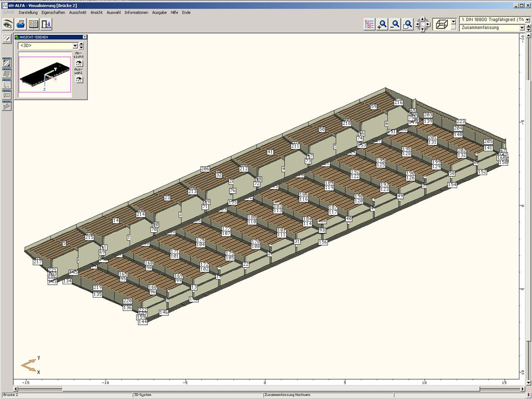Click the Ansicht button in view panel

tap(79, 62)
